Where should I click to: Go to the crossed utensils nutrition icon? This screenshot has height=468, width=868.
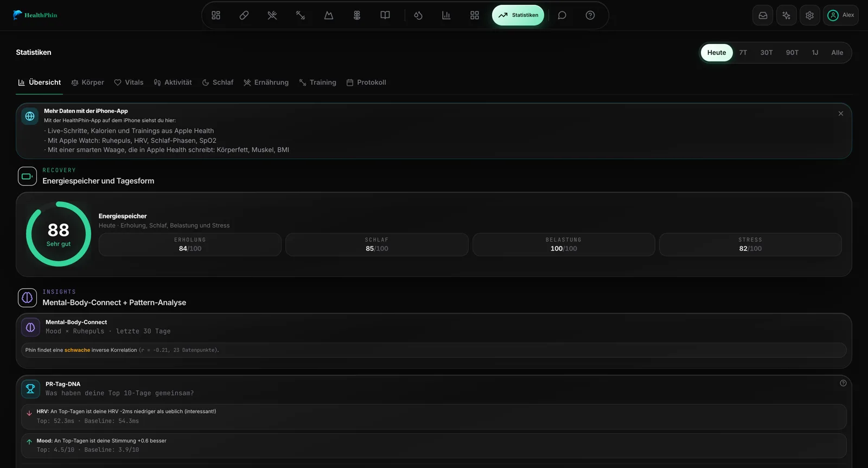tap(272, 15)
